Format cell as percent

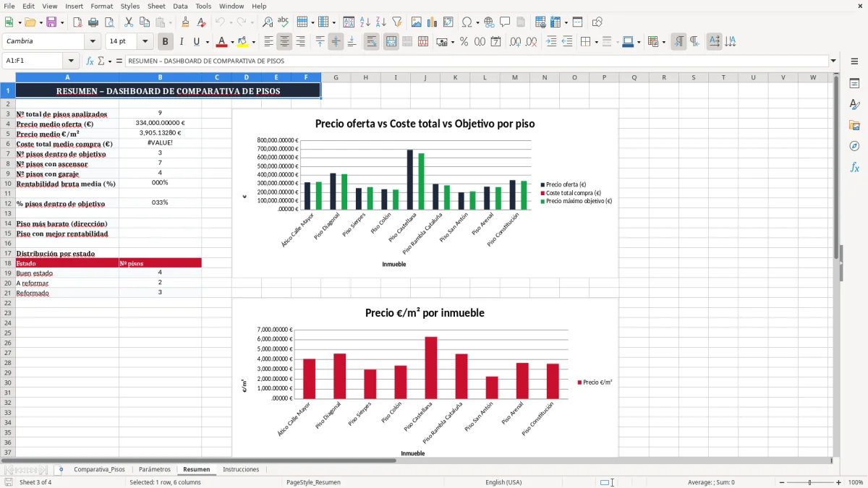[464, 42]
